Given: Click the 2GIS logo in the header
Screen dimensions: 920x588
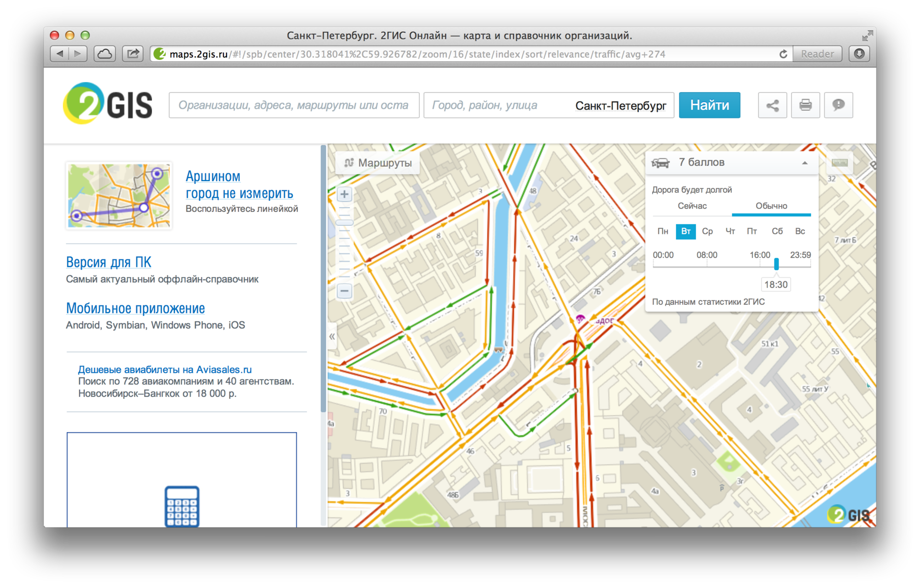Looking at the screenshot, I should (108, 104).
